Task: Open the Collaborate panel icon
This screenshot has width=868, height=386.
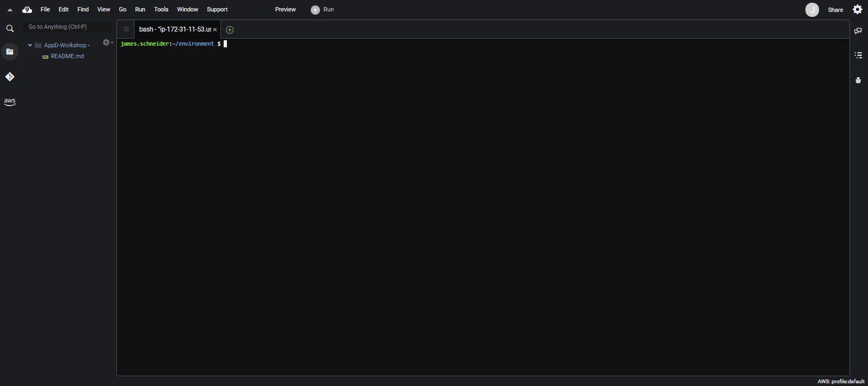Action: coord(858,31)
